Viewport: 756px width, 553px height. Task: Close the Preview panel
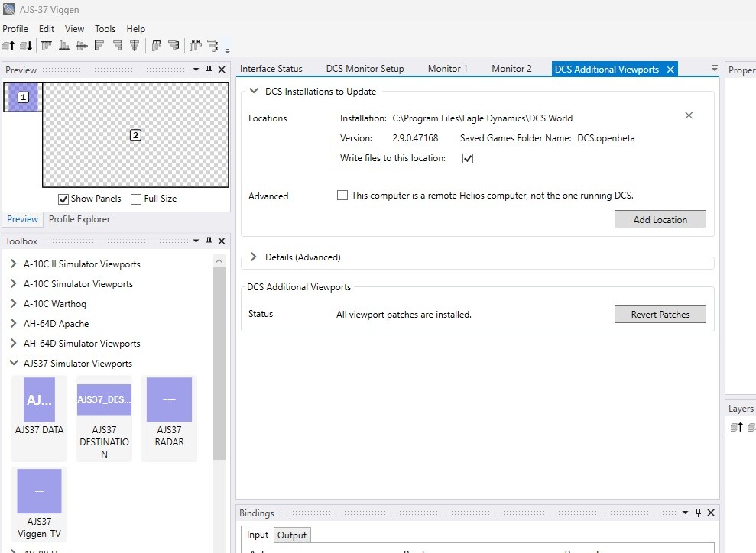pyautogui.click(x=222, y=70)
